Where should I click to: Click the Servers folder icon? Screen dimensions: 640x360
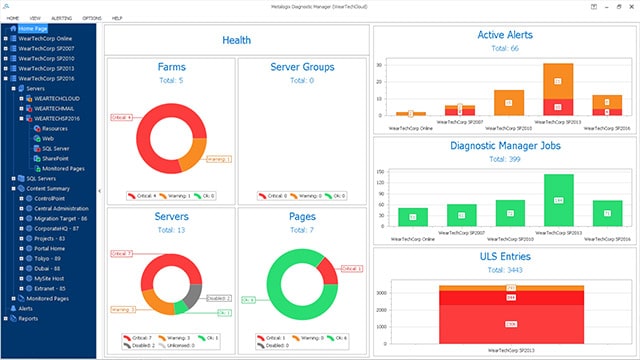(x=21, y=88)
